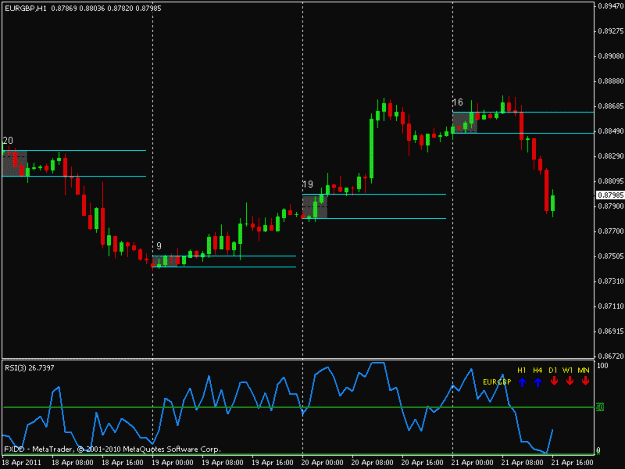625x469 pixels.
Task: Click the grey range box under label 20
Action: pos(14,163)
